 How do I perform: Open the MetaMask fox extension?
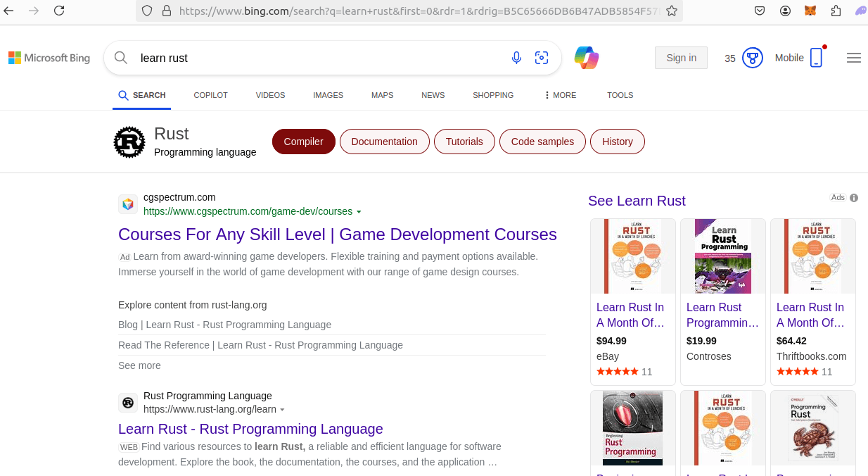(810, 11)
